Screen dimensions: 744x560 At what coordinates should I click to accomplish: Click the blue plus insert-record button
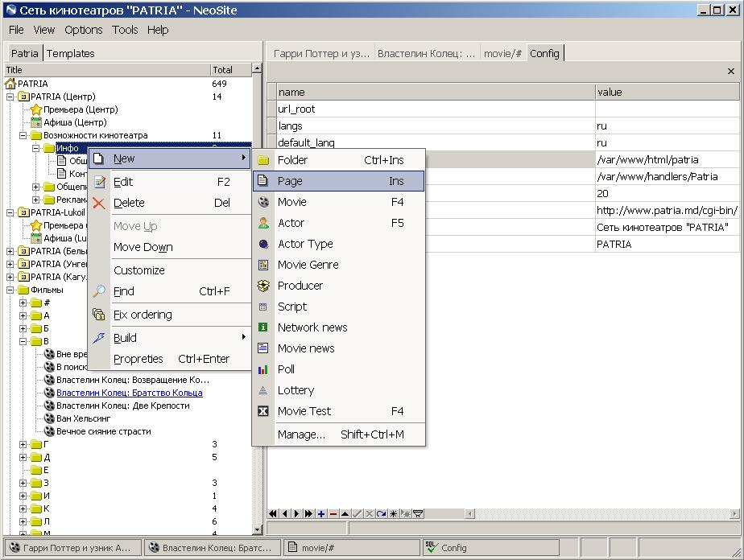(x=321, y=513)
